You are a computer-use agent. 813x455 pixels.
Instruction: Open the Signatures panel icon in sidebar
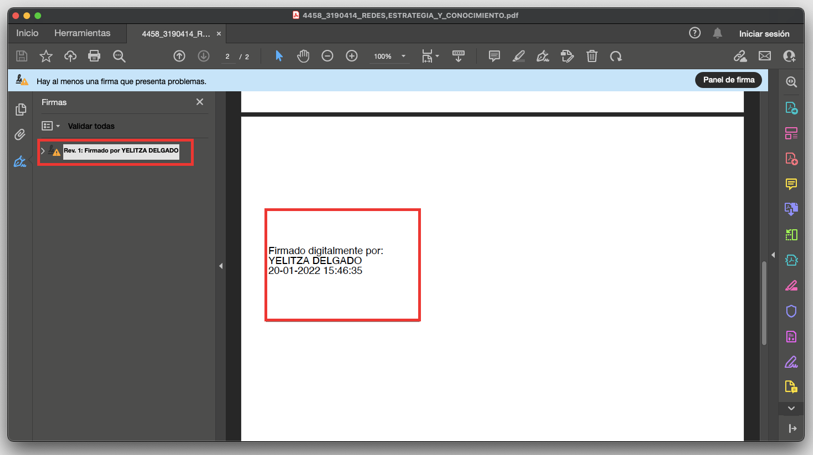[x=20, y=162]
